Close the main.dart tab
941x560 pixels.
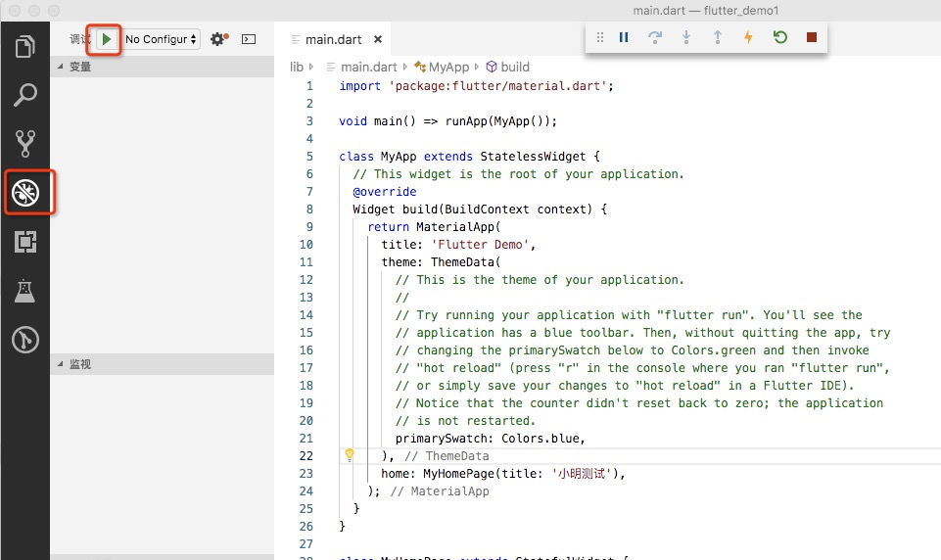click(378, 39)
